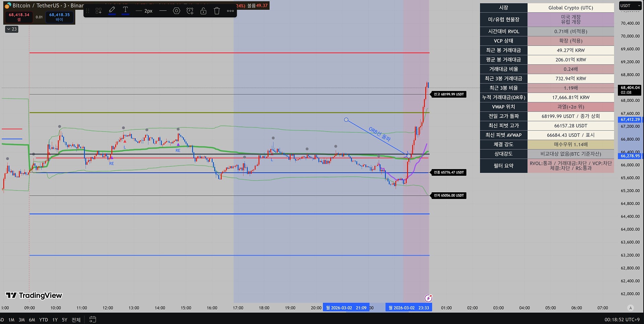The image size is (644, 324).
Task: Toggle the lock on the drawing
Action: [x=203, y=11]
